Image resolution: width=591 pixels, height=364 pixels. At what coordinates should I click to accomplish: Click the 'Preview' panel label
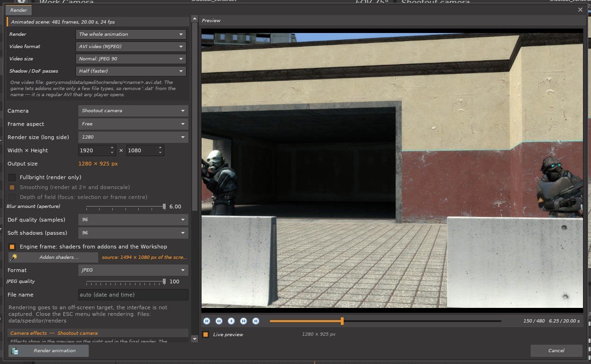click(x=211, y=21)
